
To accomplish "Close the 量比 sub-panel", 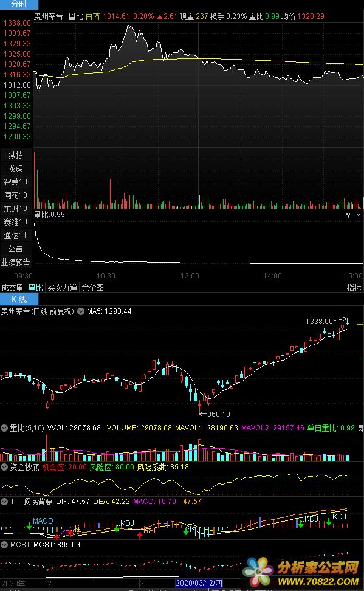I will 359,215.
